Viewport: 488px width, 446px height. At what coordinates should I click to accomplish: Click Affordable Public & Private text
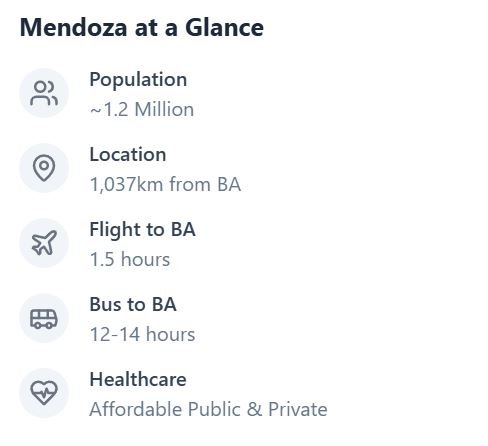click(208, 409)
